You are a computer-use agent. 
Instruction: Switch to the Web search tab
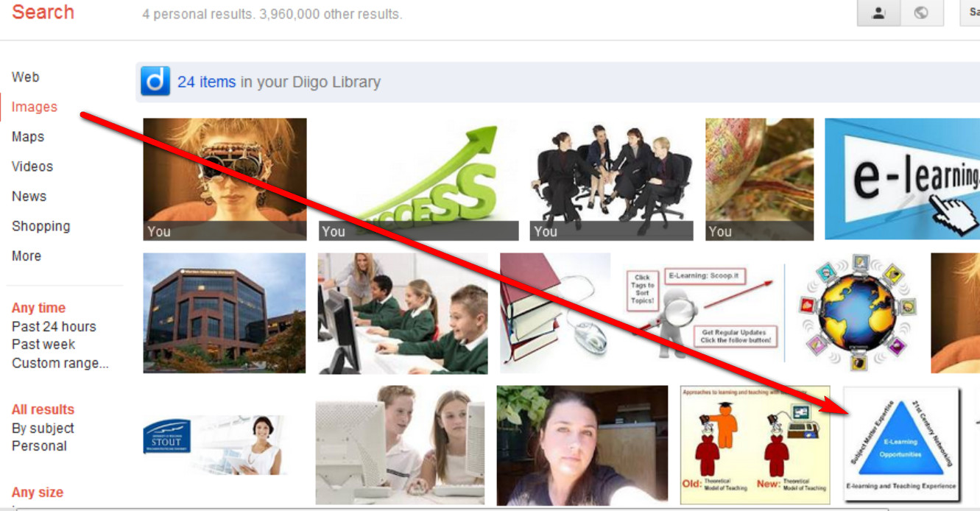pos(25,77)
